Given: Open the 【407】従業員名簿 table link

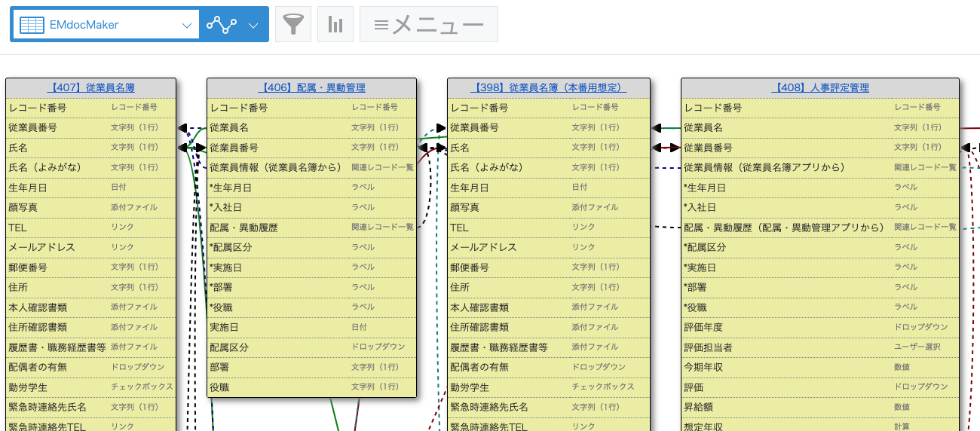Looking at the screenshot, I should pos(90,88).
